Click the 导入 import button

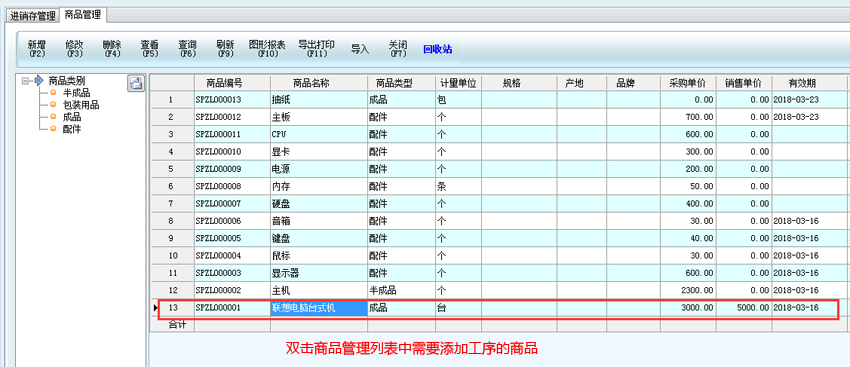(360, 49)
